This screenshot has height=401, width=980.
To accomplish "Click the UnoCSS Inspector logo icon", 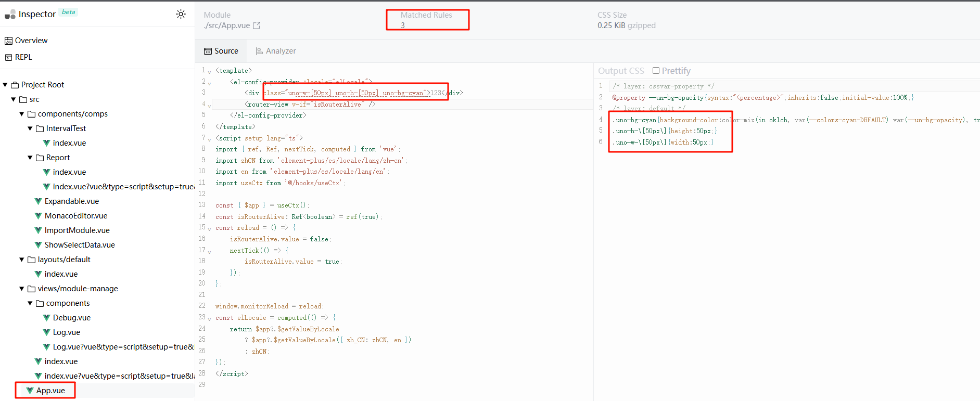I will pos(10,14).
